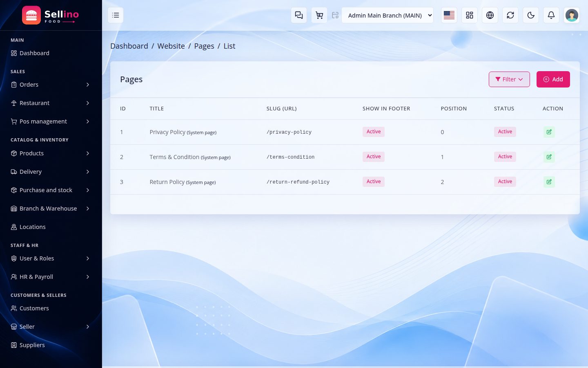588x368 pixels.
Task: Open Suppliers in sidebar
Action: tap(51, 345)
